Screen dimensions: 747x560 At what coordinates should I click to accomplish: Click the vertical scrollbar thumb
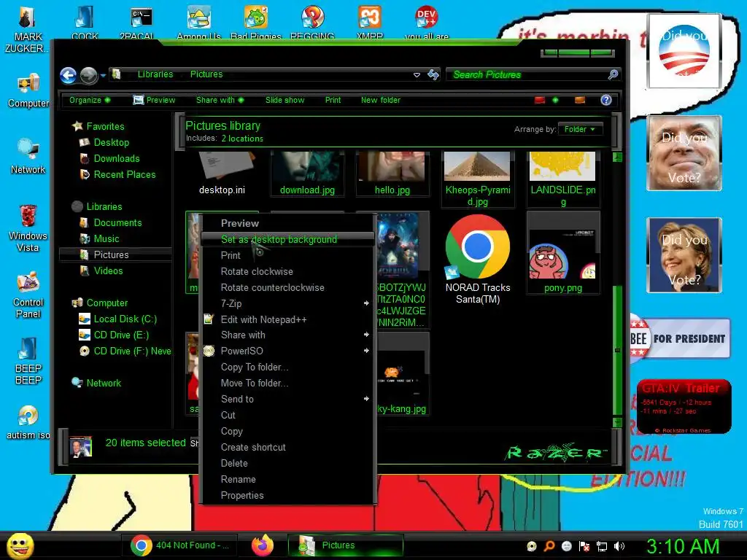pyautogui.click(x=617, y=351)
